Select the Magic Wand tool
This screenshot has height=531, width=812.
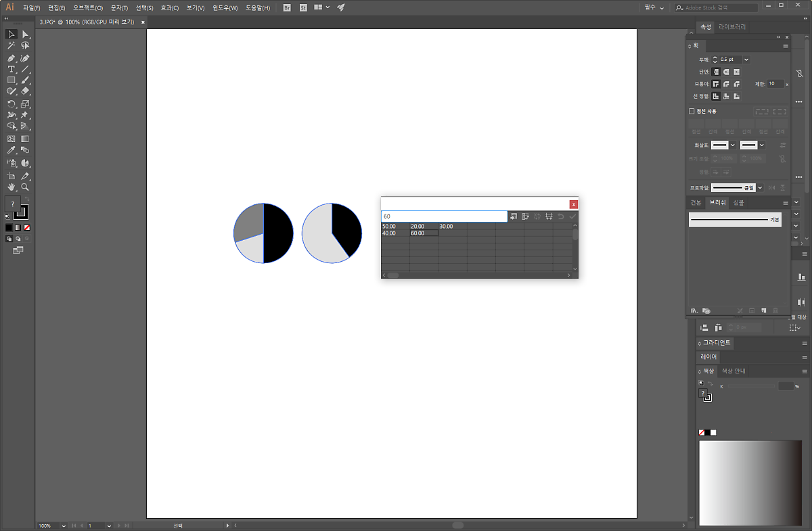click(x=12, y=45)
